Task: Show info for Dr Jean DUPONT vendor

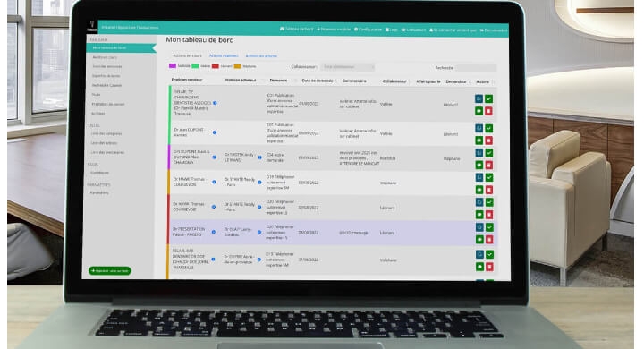Action: pos(215,132)
